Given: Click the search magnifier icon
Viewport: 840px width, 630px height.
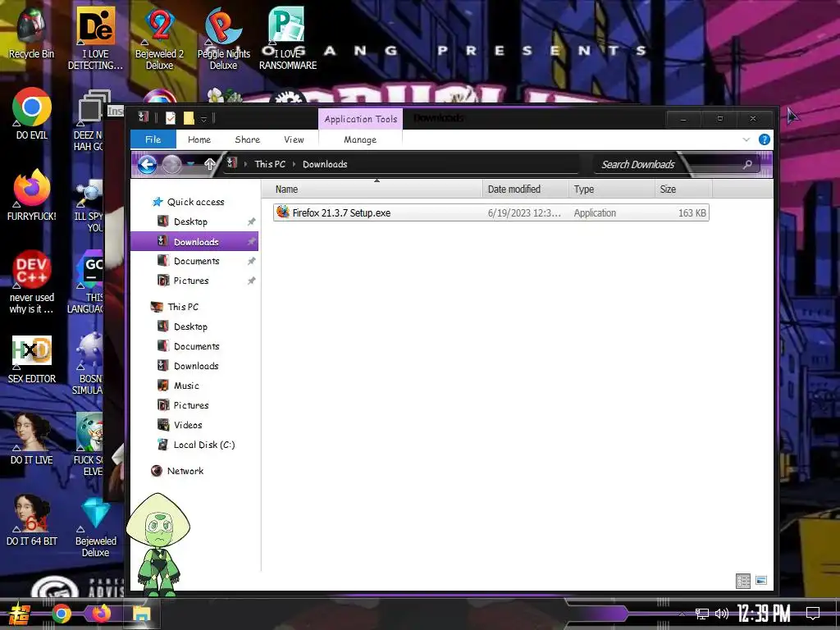Looking at the screenshot, I should coord(747,164).
